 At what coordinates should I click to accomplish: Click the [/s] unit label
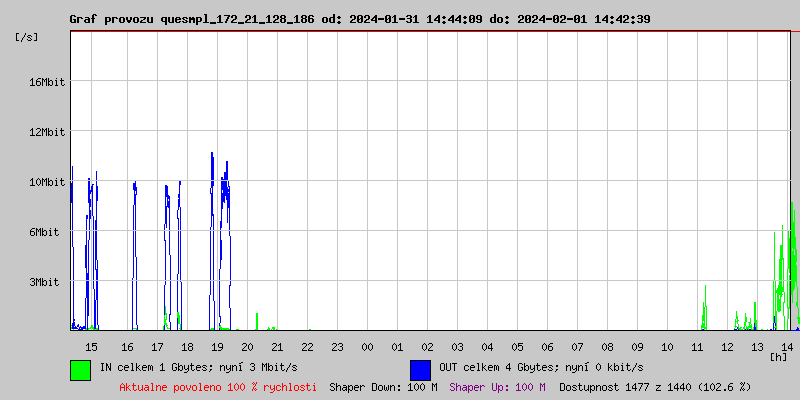tap(28, 37)
